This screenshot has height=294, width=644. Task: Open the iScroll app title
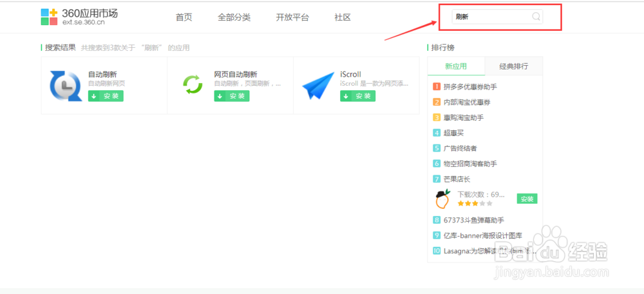351,74
